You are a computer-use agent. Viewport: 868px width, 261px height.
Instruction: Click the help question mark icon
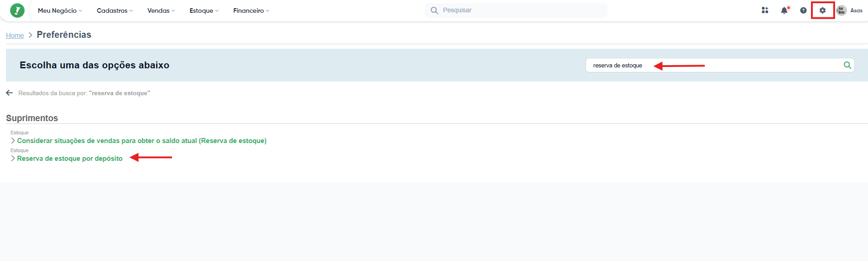point(803,10)
